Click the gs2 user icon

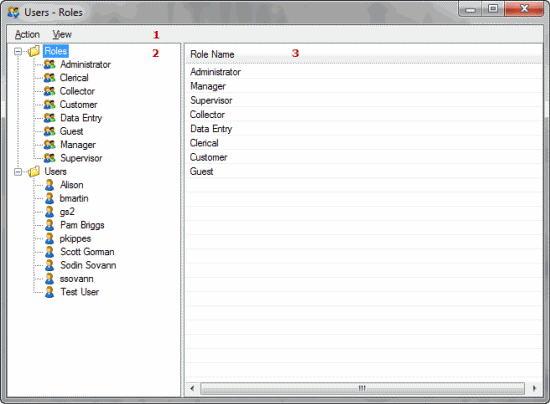49,212
